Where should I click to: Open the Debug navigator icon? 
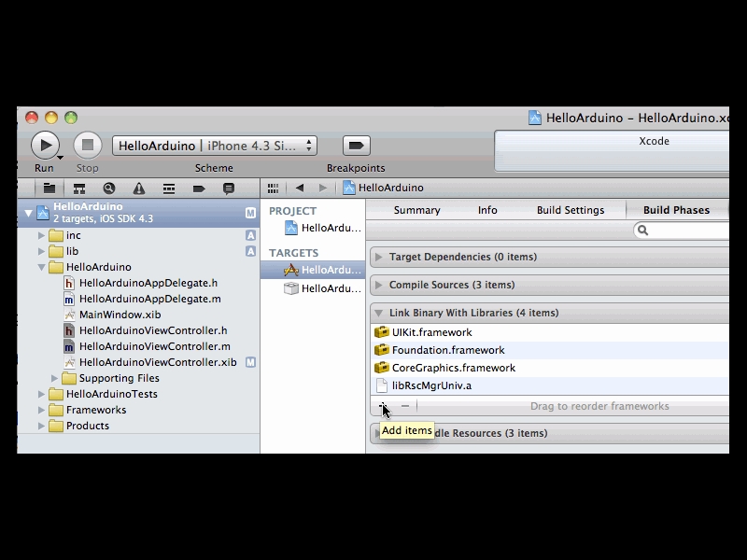pos(169,189)
